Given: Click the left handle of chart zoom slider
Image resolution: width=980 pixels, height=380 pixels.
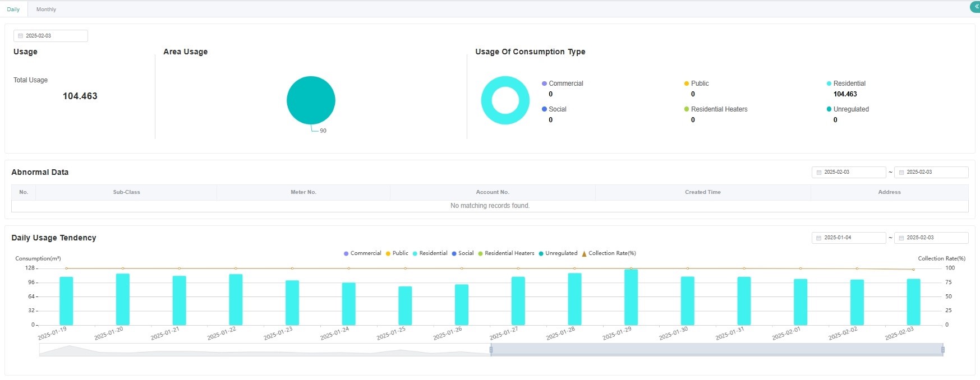Looking at the screenshot, I should tap(491, 350).
